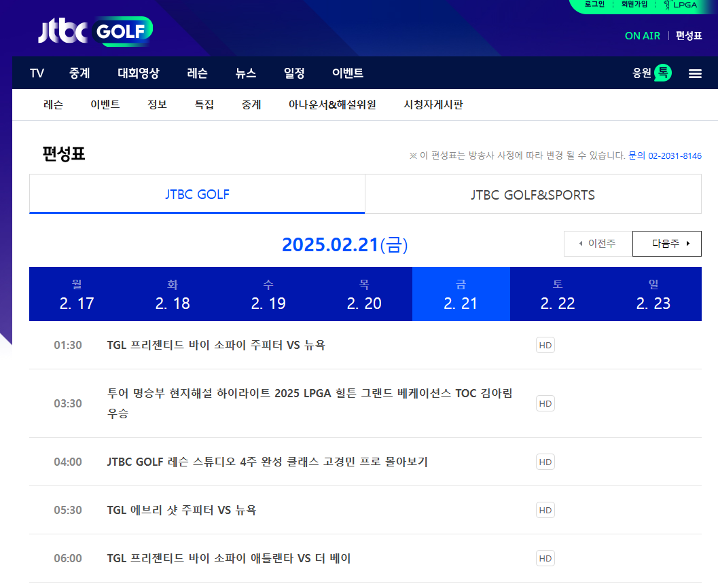Open the LPGA logo link
718x588 pixels.
click(681, 5)
